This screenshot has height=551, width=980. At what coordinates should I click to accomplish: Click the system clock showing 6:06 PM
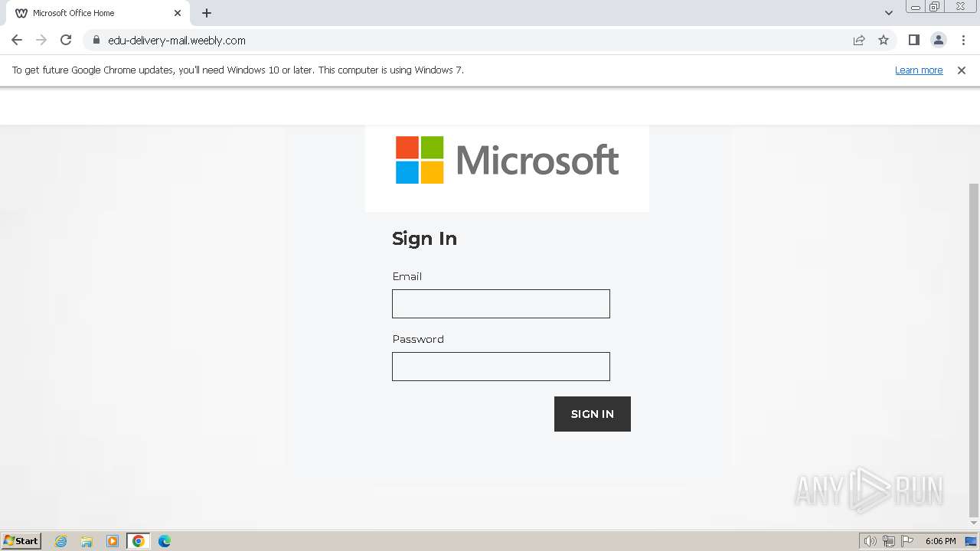tap(940, 541)
